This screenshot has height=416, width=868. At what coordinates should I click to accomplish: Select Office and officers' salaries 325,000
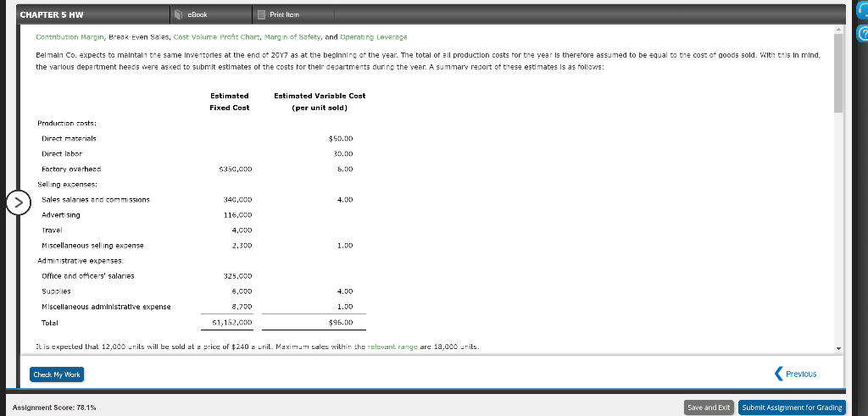[237, 275]
